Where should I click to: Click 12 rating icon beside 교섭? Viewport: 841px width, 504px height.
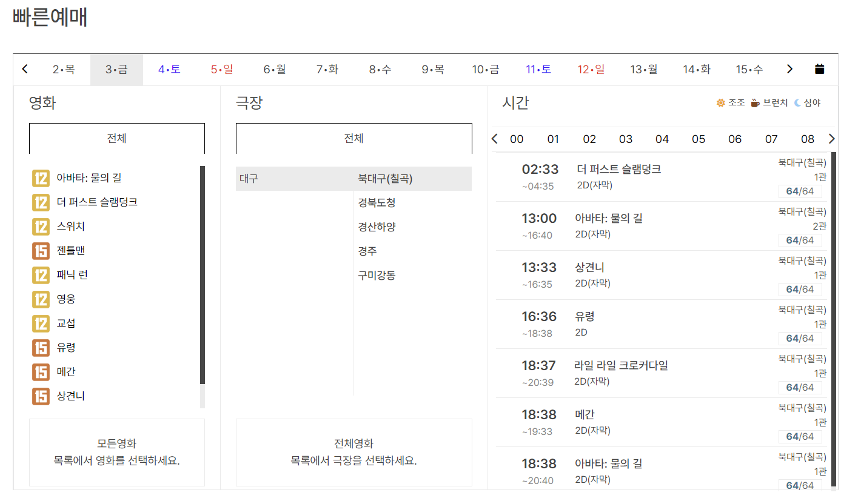pos(41,323)
